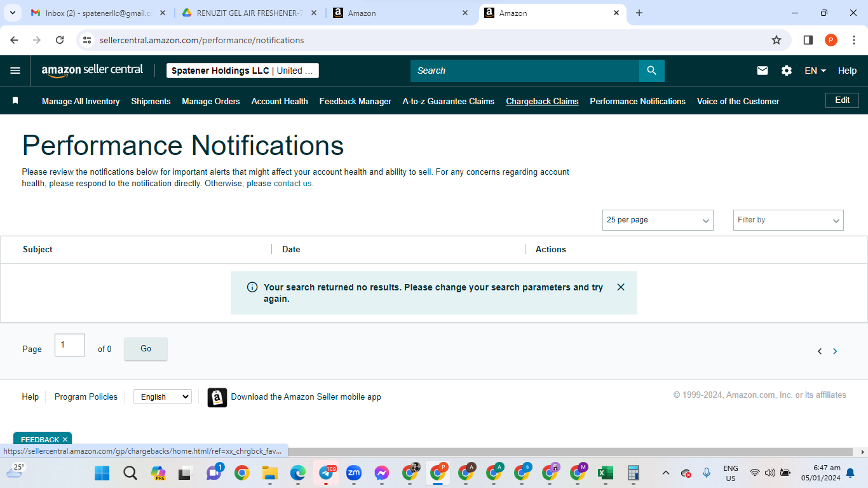Open Zoom from taskbar

[x=354, y=473]
